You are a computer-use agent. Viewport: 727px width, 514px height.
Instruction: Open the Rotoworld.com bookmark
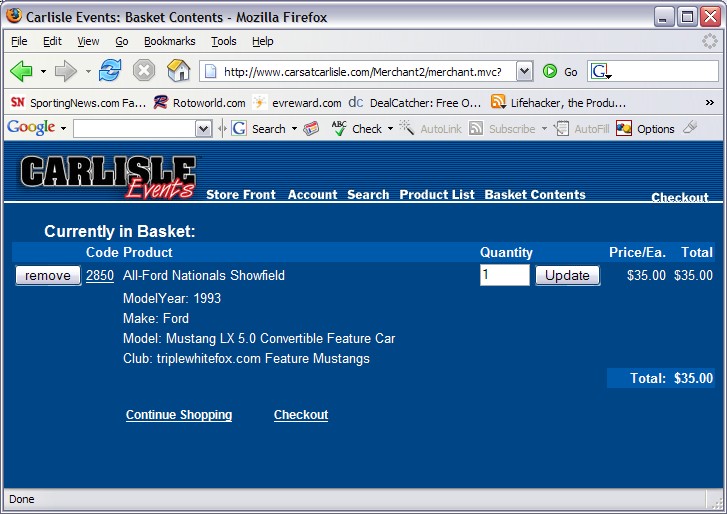tap(200, 102)
